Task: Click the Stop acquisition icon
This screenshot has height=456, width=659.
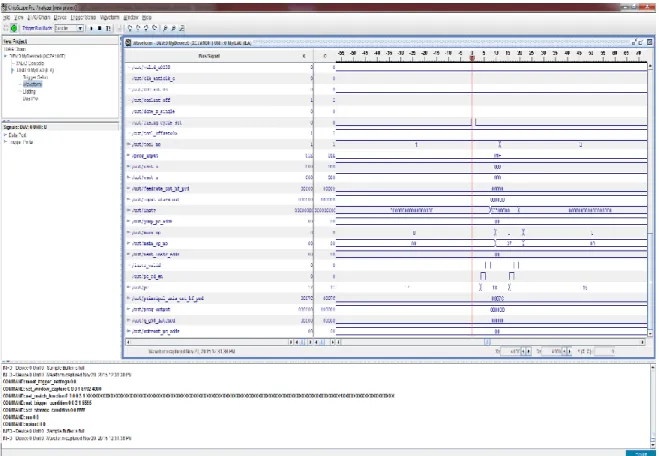Action: (x=100, y=28)
